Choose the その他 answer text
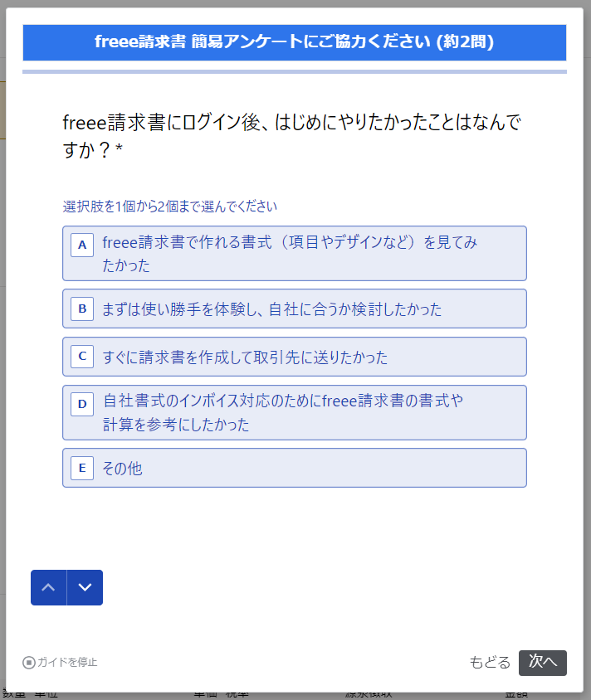 tap(122, 469)
